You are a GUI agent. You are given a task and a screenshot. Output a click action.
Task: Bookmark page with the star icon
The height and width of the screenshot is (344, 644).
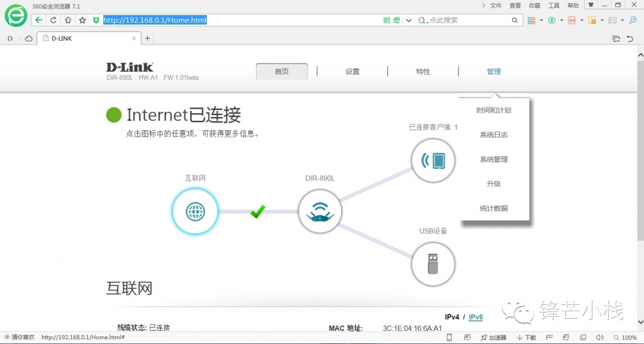tap(82, 20)
